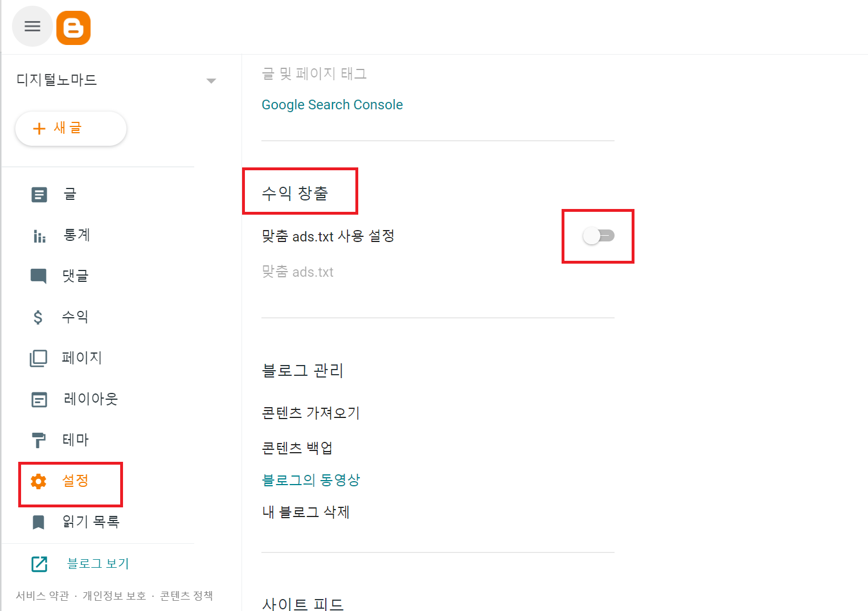Image resolution: width=868 pixels, height=611 pixels.
Task: Enable the 맞춤 ads.txt 사용 설정 toggle
Action: pos(598,236)
